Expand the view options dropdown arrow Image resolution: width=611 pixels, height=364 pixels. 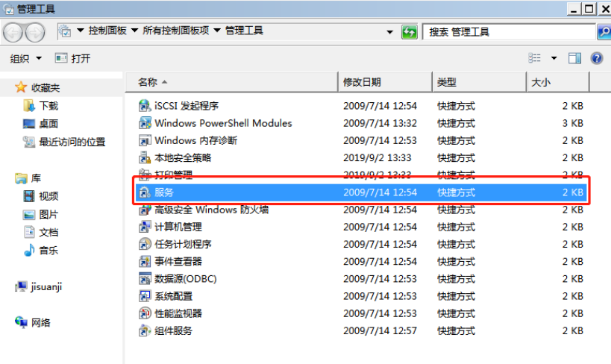(x=554, y=58)
